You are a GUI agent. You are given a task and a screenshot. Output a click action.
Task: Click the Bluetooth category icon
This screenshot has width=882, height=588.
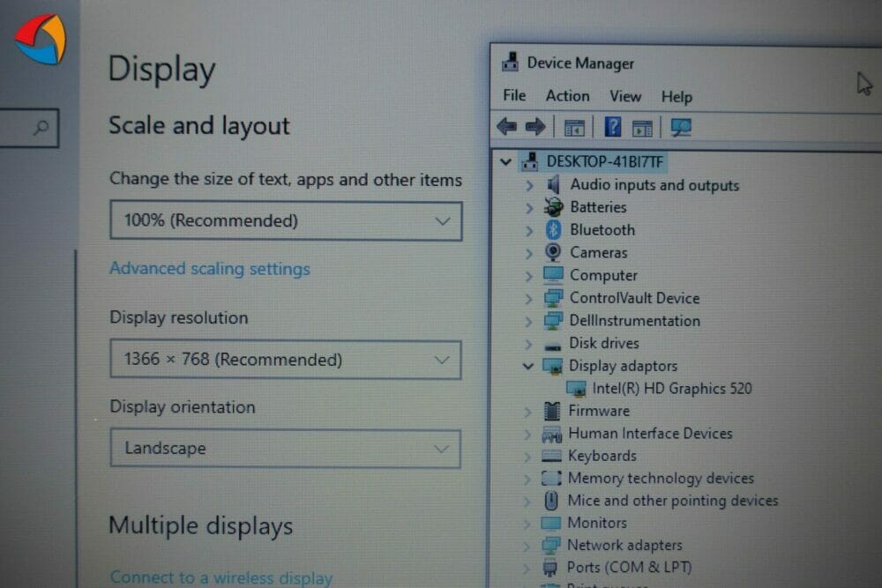pos(554,230)
